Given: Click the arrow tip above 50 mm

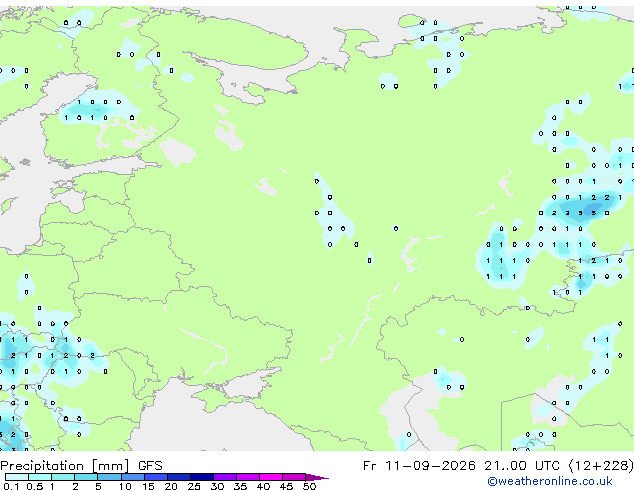Looking at the screenshot, I should coord(317,477).
